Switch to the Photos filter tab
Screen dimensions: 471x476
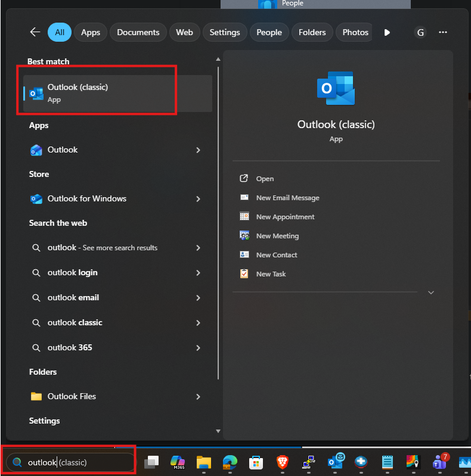pyautogui.click(x=354, y=32)
